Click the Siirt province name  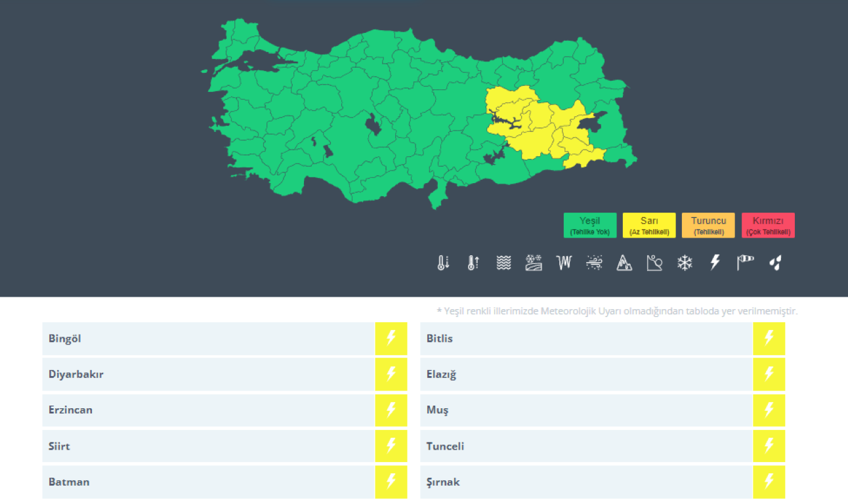pyautogui.click(x=59, y=446)
